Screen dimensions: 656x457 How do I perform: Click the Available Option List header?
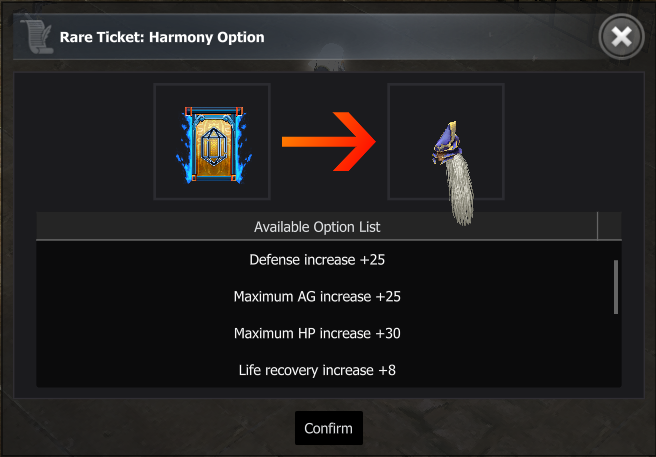click(x=316, y=227)
